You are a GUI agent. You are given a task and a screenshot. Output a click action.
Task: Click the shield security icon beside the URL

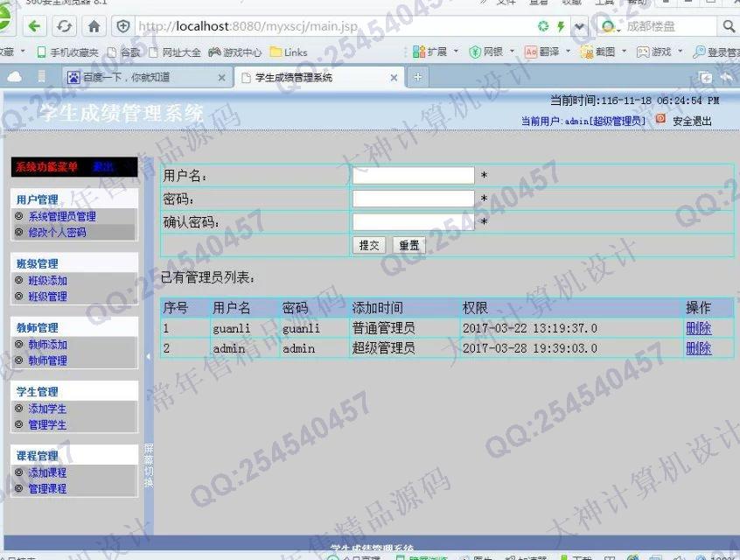[x=123, y=26]
